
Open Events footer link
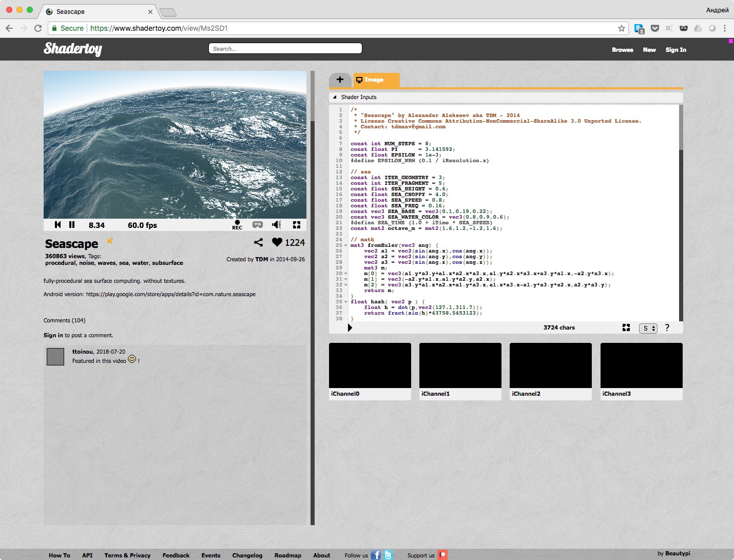coord(211,555)
